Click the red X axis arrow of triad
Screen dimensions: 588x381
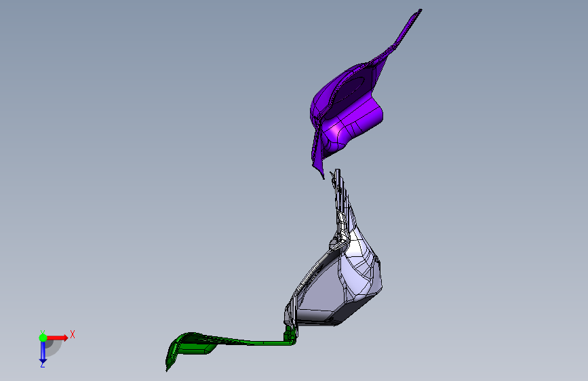point(58,338)
